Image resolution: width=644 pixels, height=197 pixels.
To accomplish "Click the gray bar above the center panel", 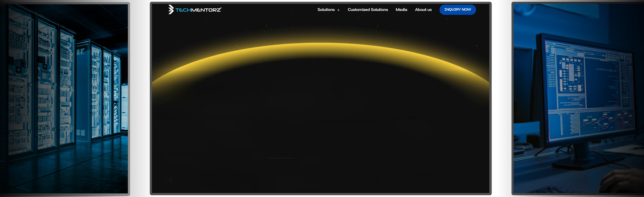I will 322,1.
